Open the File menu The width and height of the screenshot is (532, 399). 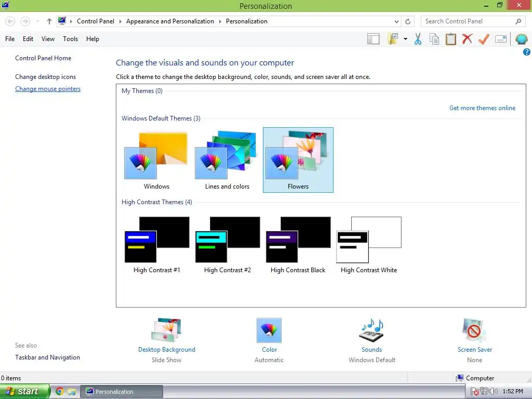(10, 38)
